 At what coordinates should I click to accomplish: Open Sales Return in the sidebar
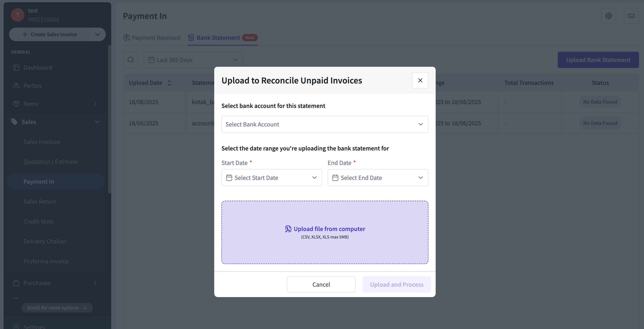tap(56, 201)
